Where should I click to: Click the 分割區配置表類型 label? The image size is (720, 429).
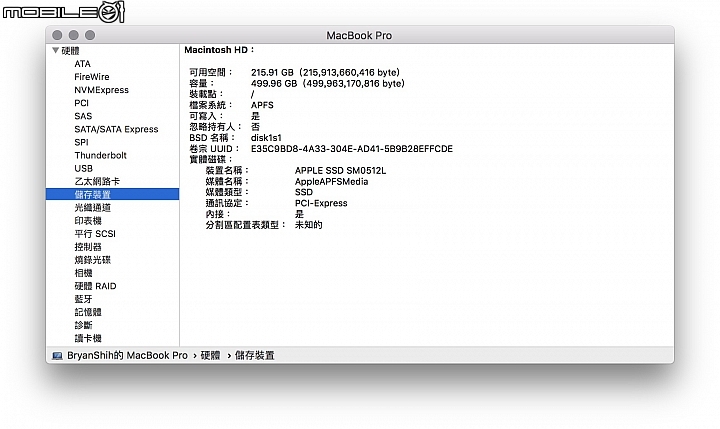pos(246,225)
